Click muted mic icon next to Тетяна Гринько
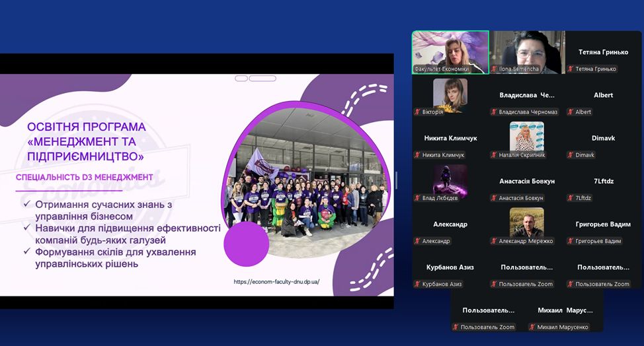This screenshot has width=644, height=346. tap(571, 69)
